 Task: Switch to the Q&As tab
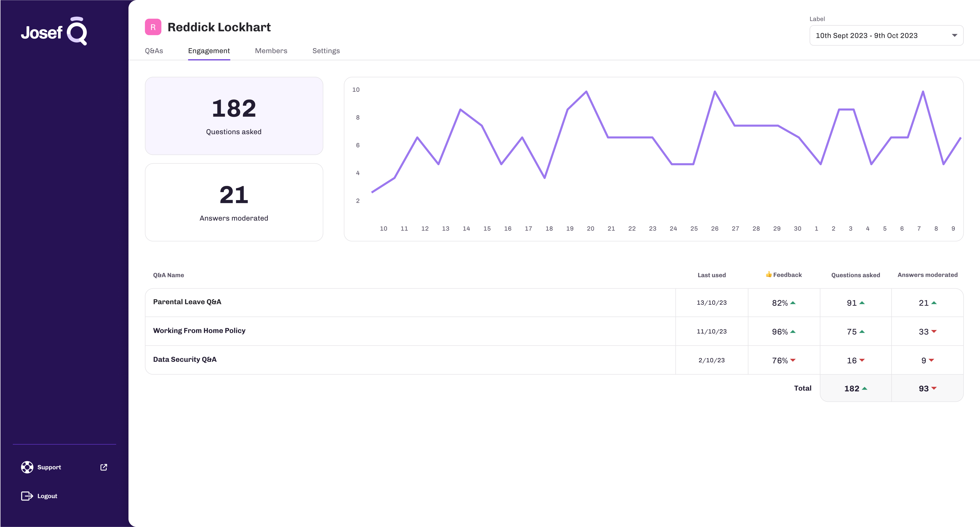pos(154,51)
